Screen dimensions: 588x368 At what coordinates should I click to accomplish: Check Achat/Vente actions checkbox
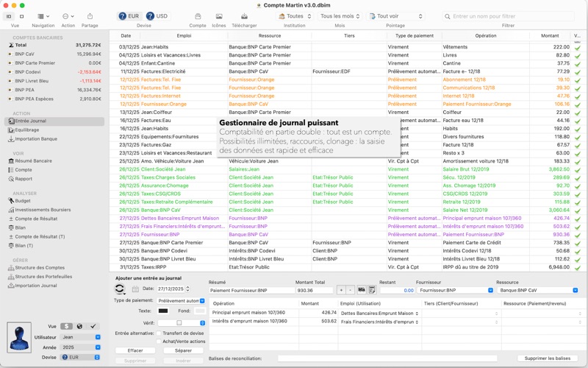[159, 342]
